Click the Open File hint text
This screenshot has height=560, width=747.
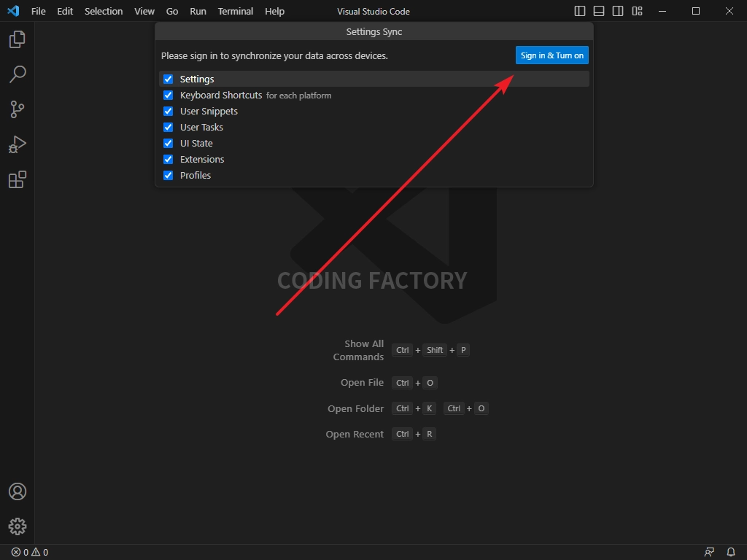coord(362,382)
